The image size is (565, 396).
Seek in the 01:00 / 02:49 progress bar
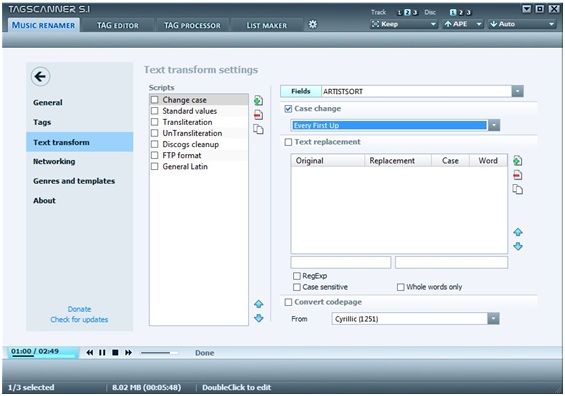tap(43, 356)
